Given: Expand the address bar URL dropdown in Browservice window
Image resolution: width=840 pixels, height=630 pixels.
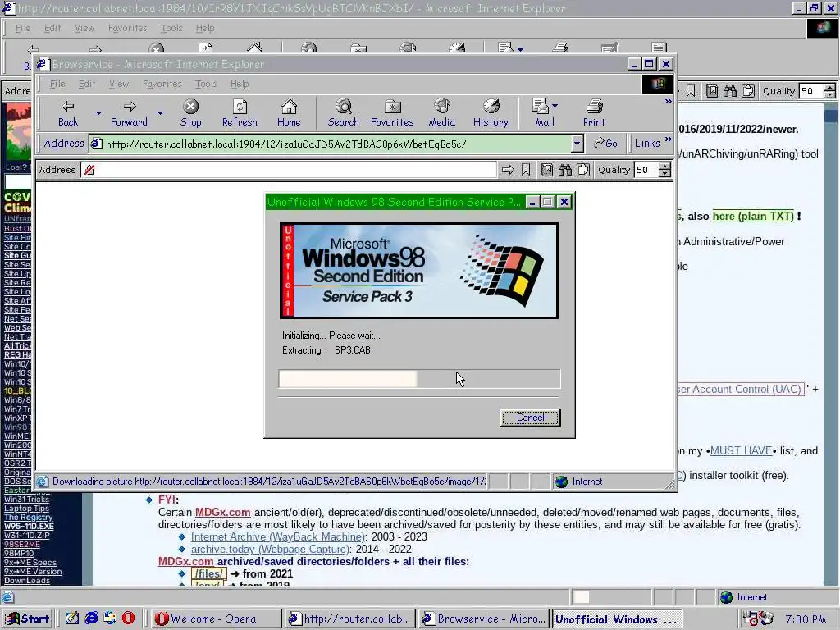Looking at the screenshot, I should 577,144.
